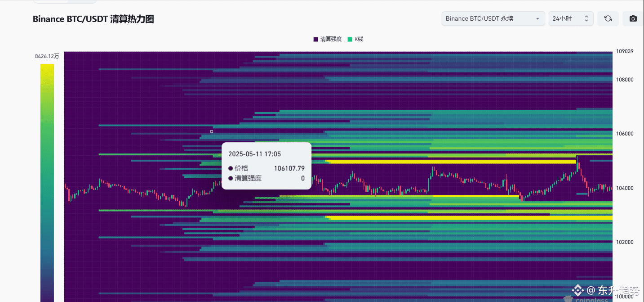The image size is (644, 302).
Task: Click the up arrow on 24小时 stepper
Action: click(x=586, y=16)
